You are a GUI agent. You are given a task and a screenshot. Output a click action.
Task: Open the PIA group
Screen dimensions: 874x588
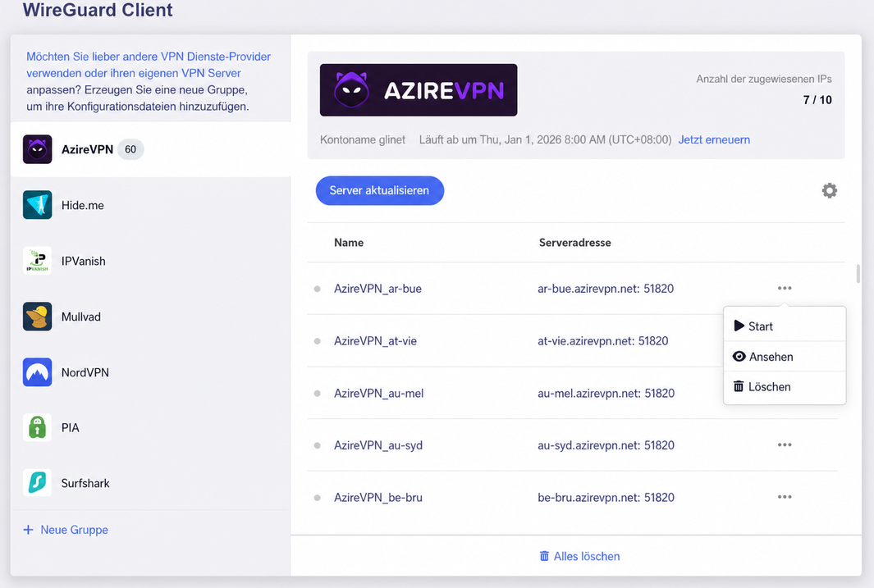pyautogui.click(x=150, y=427)
